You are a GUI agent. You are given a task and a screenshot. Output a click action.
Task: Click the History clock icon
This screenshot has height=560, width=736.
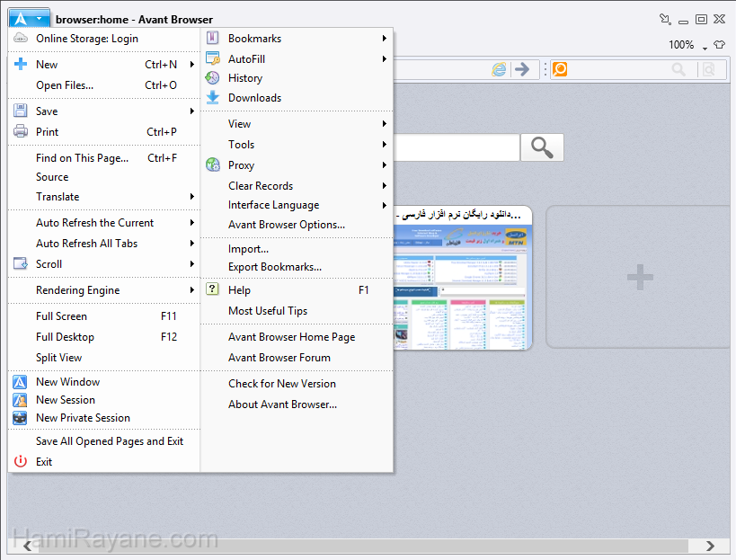213,77
